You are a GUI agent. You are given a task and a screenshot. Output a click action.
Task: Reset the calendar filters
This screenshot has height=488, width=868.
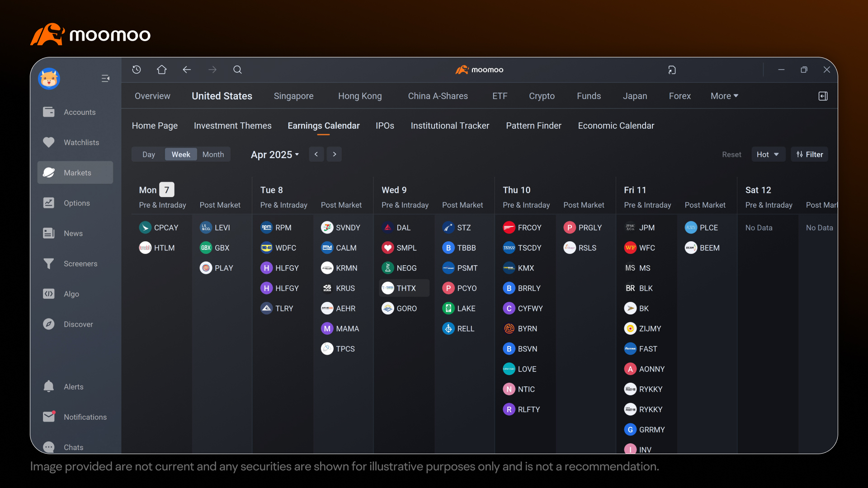coord(731,154)
